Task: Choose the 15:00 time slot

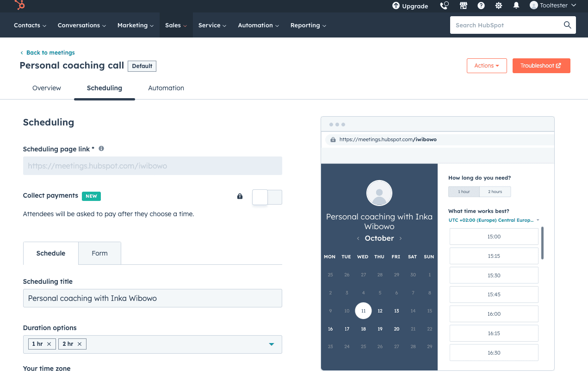Action: pyautogui.click(x=494, y=237)
